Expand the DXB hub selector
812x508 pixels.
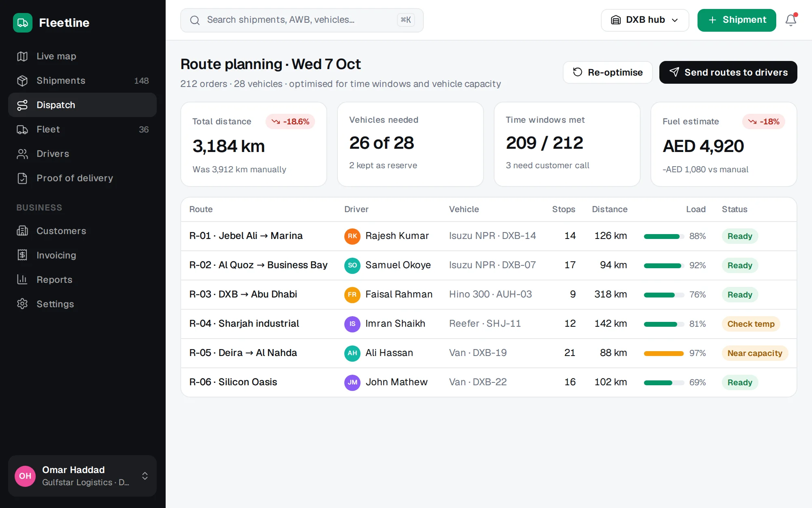[645, 20]
